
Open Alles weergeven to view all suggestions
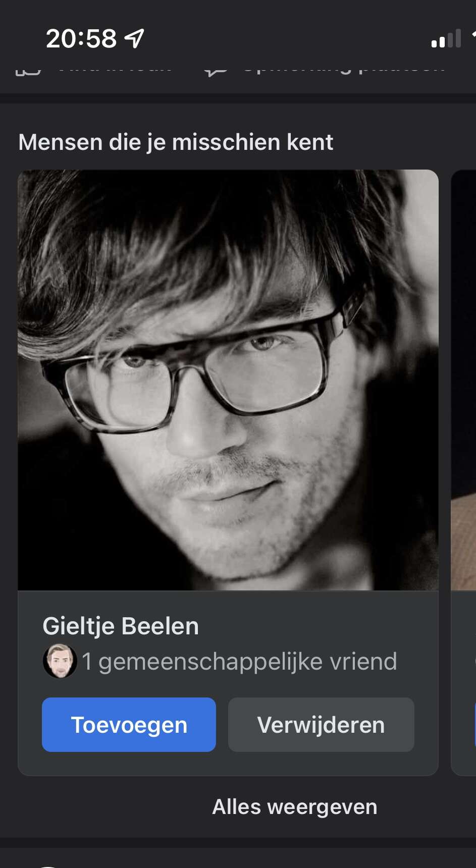coord(295,806)
